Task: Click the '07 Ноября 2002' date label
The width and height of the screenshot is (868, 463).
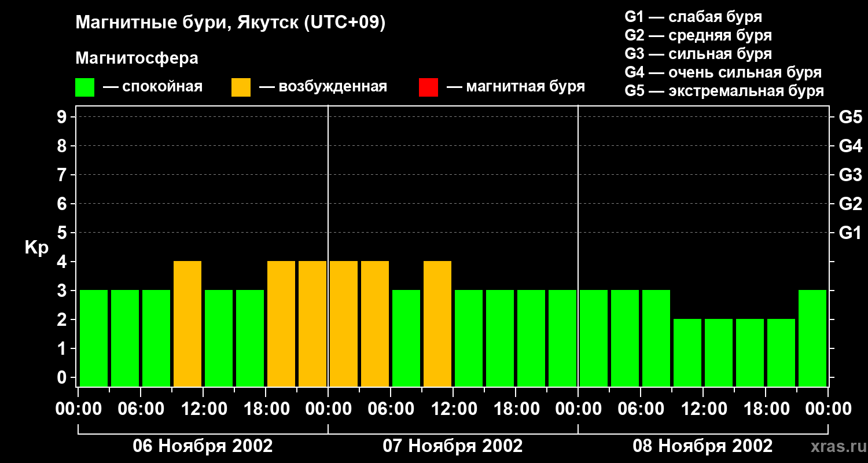Action: [x=453, y=446]
